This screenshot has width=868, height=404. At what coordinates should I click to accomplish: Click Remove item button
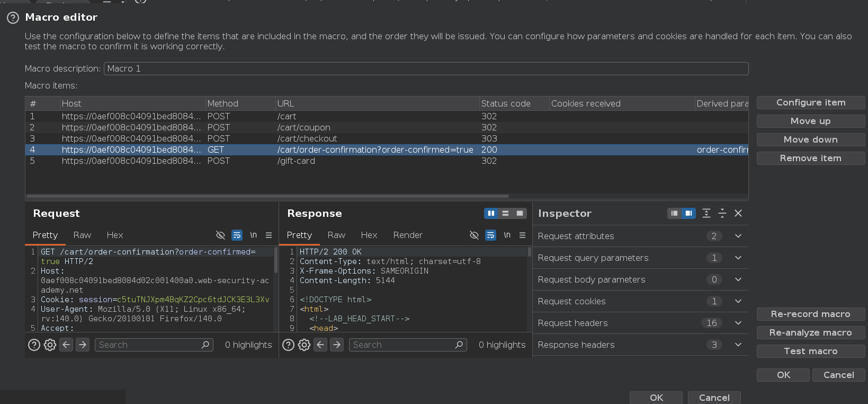pyautogui.click(x=811, y=158)
